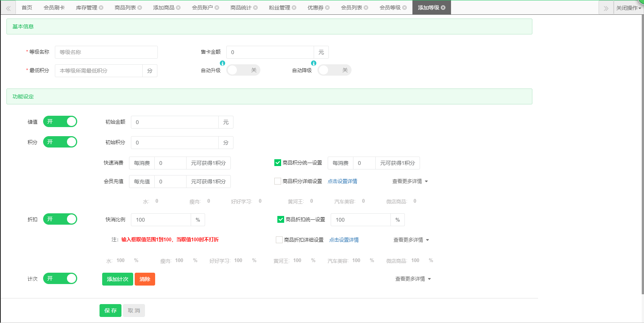Focus the 初始积分 input field
Viewport: 644px width, 323px height.
tap(175, 143)
